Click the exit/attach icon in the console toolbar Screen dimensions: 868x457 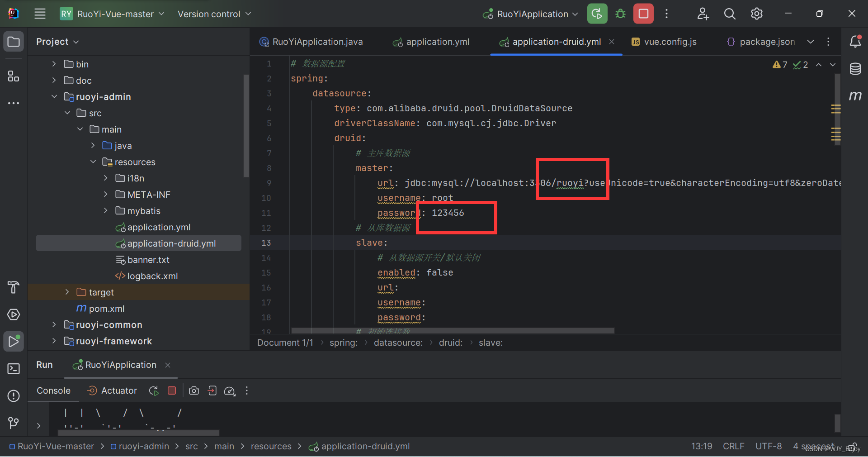(x=212, y=390)
